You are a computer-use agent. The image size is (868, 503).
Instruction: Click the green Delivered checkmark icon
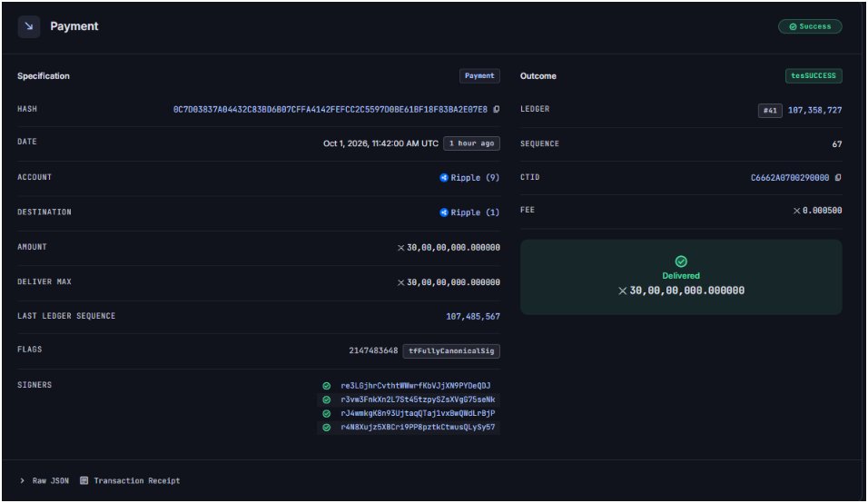coord(681,261)
